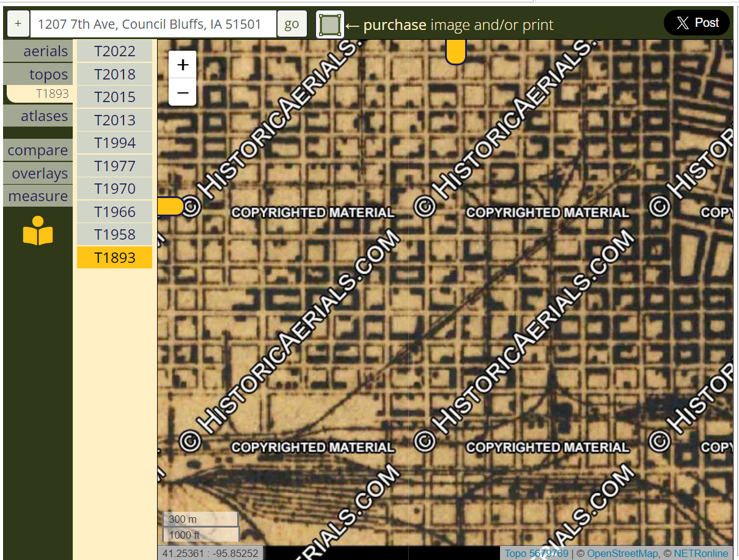Select the T1958 topo year
Image resolution: width=739 pixels, height=560 pixels.
click(115, 234)
